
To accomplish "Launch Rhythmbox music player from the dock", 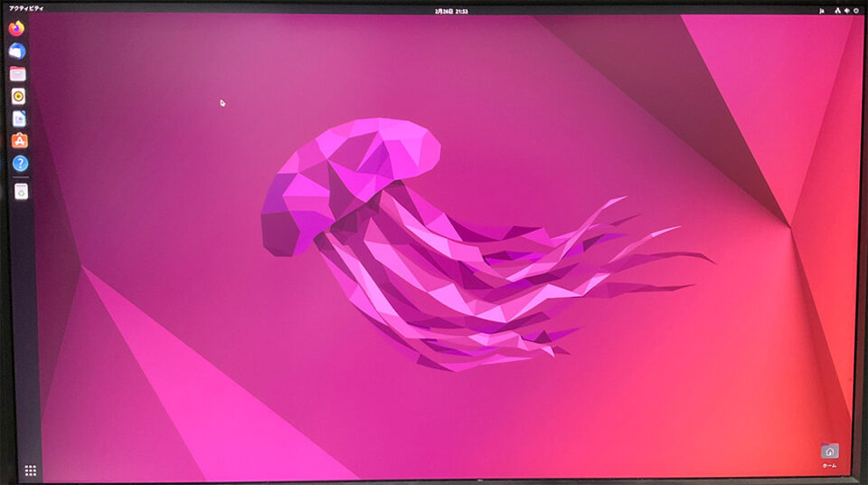I will point(18,97).
